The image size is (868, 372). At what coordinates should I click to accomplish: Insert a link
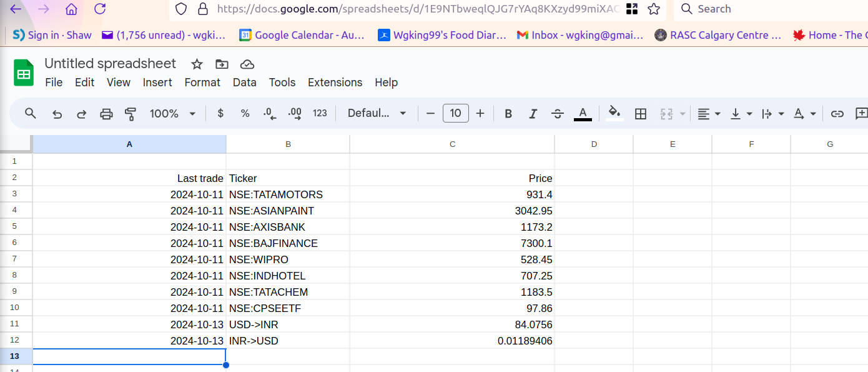(x=837, y=113)
